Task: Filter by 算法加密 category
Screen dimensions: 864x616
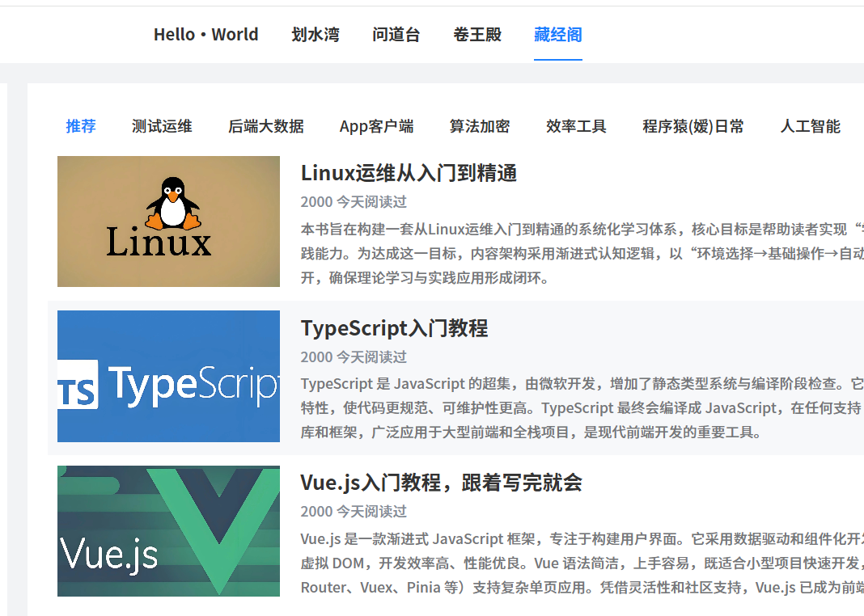Action: [x=480, y=126]
